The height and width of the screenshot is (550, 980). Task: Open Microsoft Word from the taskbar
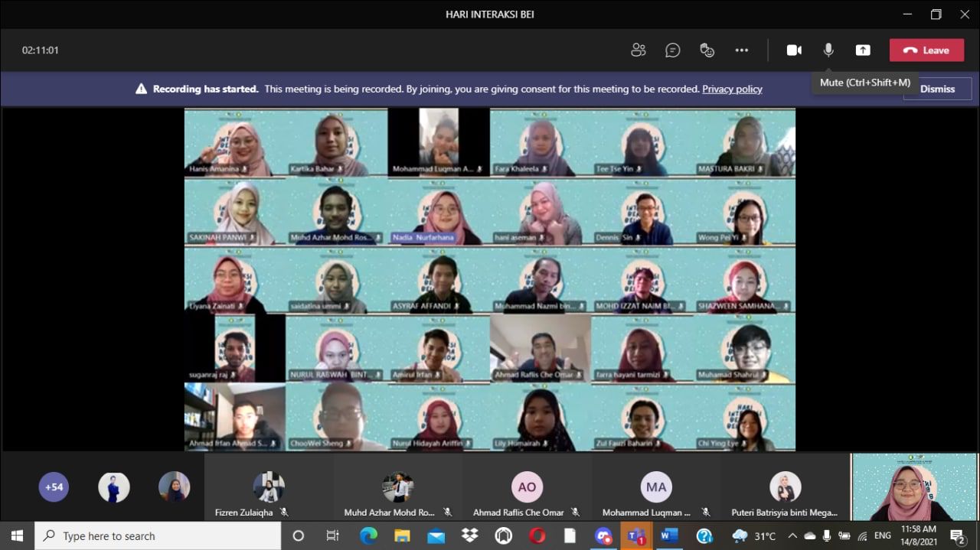point(670,535)
